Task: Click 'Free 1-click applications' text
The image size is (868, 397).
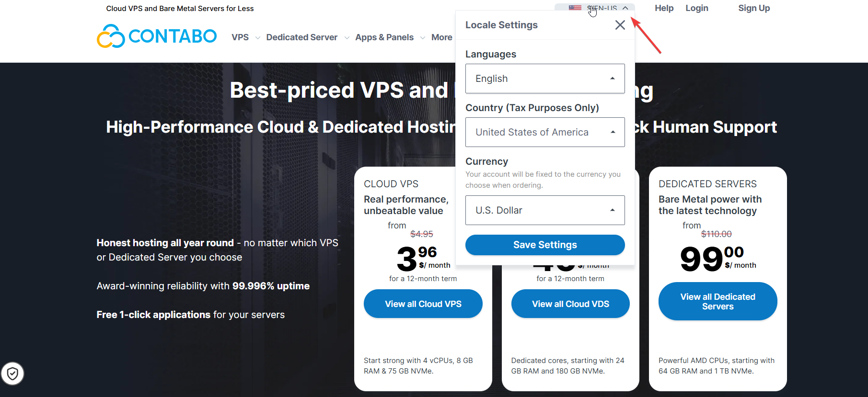Action: 153,315
